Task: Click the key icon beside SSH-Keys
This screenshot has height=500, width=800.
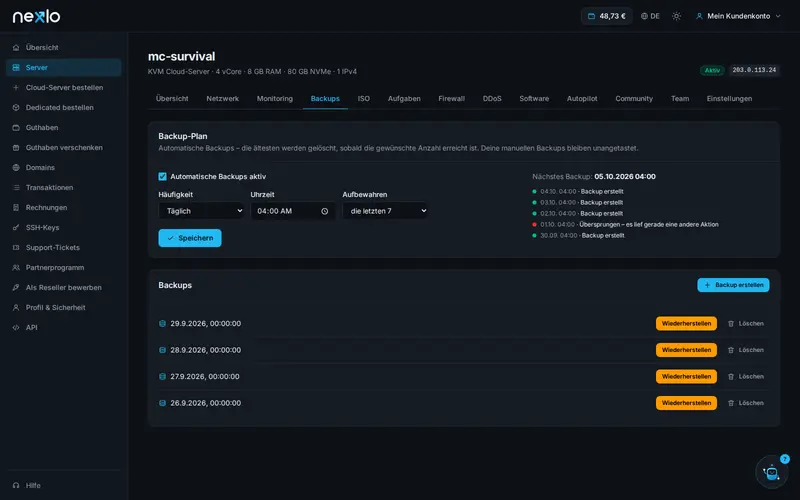Action: click(x=16, y=228)
